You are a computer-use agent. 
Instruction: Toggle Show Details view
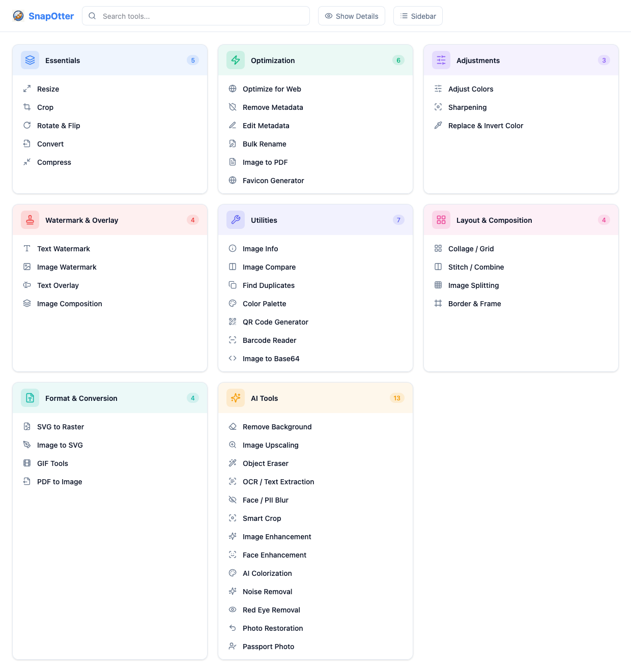(352, 16)
